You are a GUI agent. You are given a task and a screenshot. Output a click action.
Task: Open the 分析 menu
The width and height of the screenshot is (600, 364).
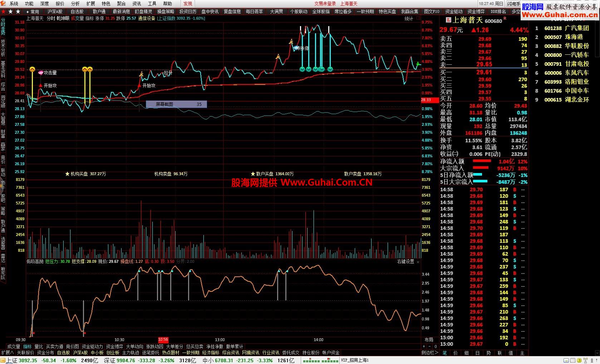pyautogui.click(x=75, y=4)
